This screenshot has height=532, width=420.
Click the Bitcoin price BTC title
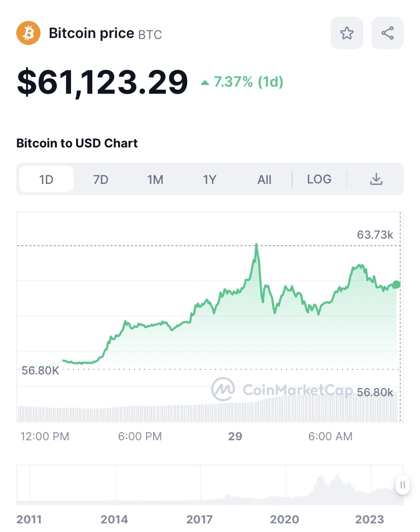(106, 33)
